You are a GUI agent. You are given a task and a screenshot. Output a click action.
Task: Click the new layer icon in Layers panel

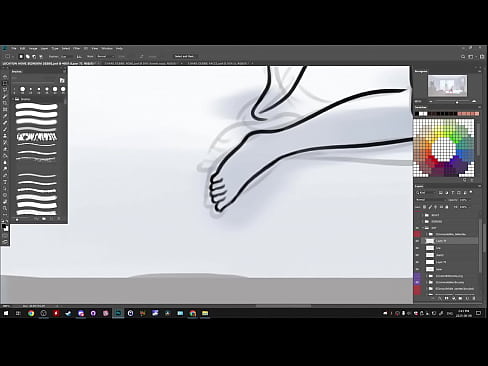[x=467, y=298]
